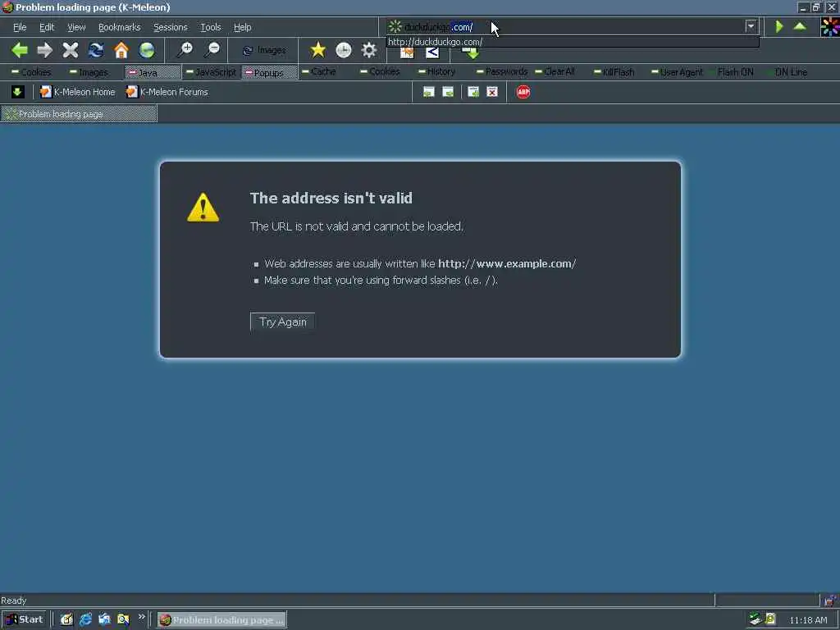The height and width of the screenshot is (630, 840).
Task: Click the first quick launch icon by Start
Action: (66, 620)
